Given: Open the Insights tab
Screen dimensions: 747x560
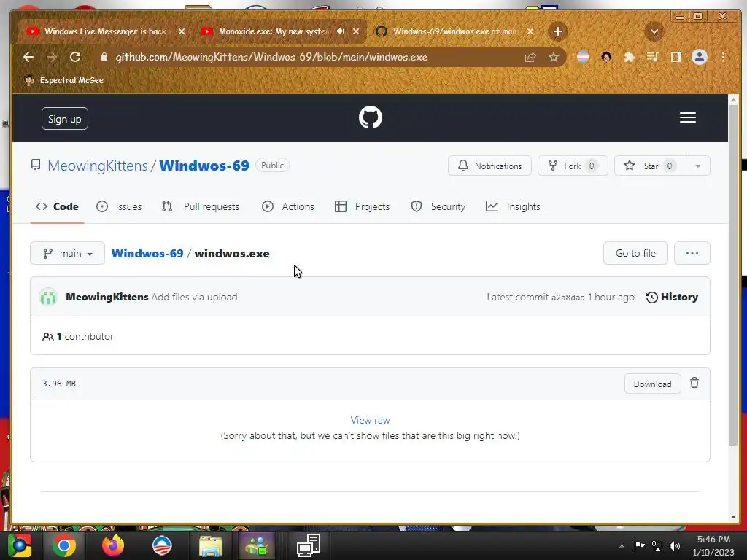Looking at the screenshot, I should (x=513, y=206).
